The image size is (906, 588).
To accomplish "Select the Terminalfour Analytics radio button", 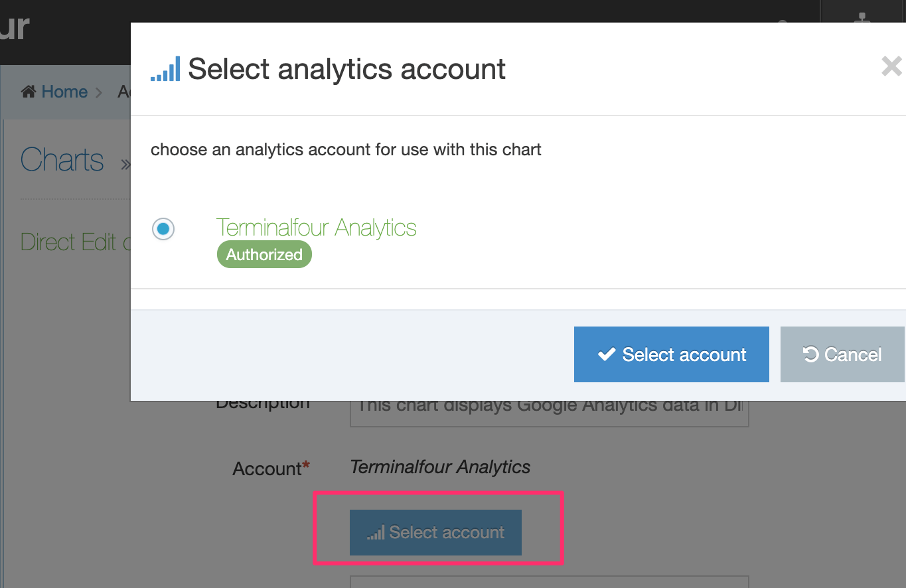I will 163,230.
